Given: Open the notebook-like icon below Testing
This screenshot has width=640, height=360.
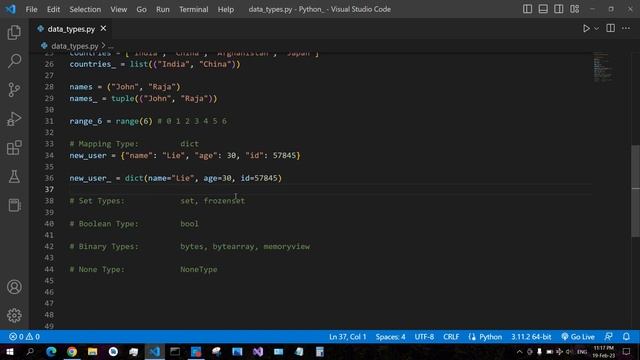Looking at the screenshot, I should click(14, 205).
